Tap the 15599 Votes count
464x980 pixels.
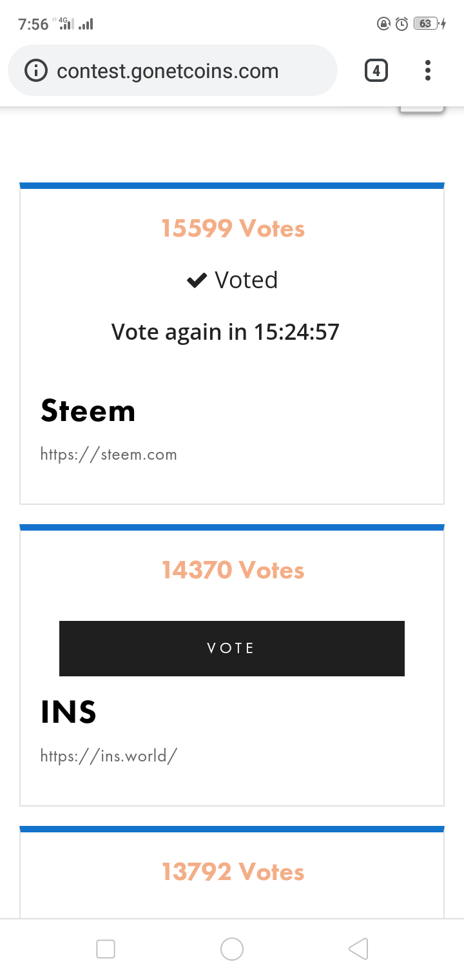[233, 228]
